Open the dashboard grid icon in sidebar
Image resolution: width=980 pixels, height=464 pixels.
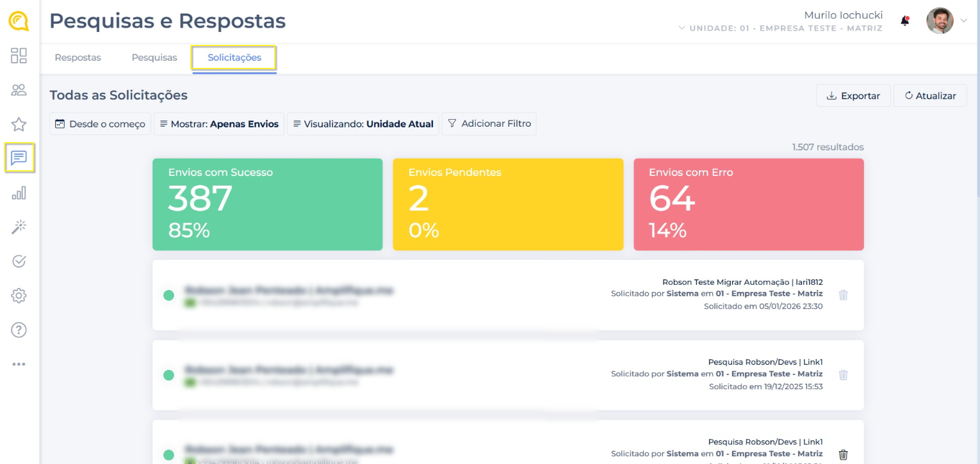(x=19, y=56)
